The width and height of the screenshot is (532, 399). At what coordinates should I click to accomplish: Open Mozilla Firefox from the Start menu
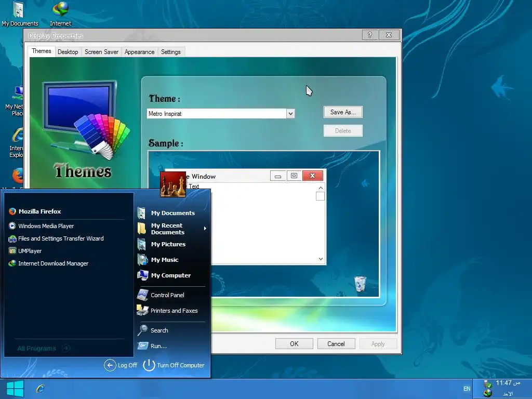point(35,211)
